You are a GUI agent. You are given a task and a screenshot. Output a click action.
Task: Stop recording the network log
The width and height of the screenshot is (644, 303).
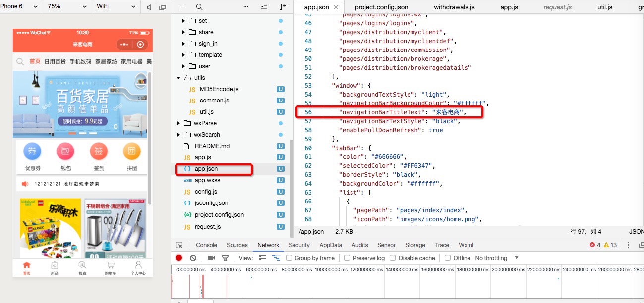point(179,258)
